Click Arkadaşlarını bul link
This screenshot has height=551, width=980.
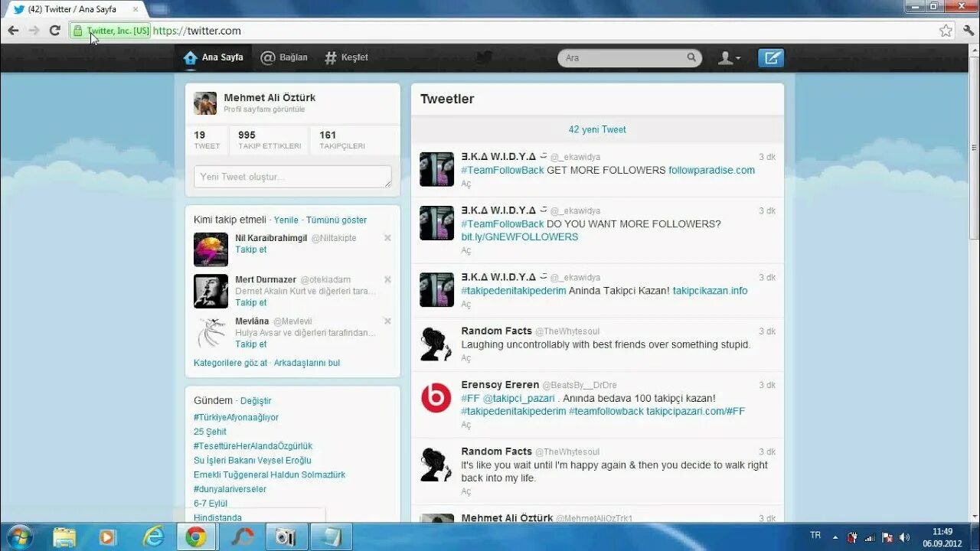(307, 363)
